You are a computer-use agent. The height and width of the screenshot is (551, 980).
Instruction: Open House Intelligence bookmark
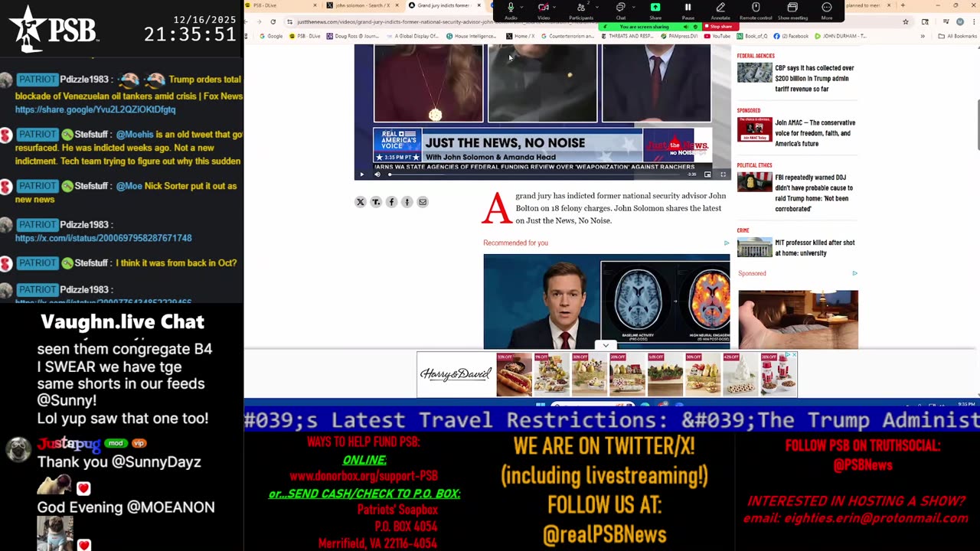click(x=471, y=36)
